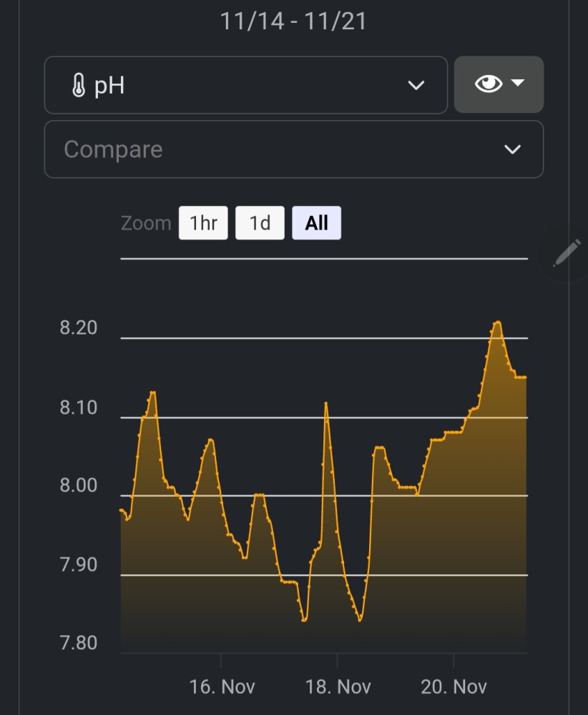The width and height of the screenshot is (588, 715).
Task: Open the caret next to the eye icon
Action: (519, 83)
